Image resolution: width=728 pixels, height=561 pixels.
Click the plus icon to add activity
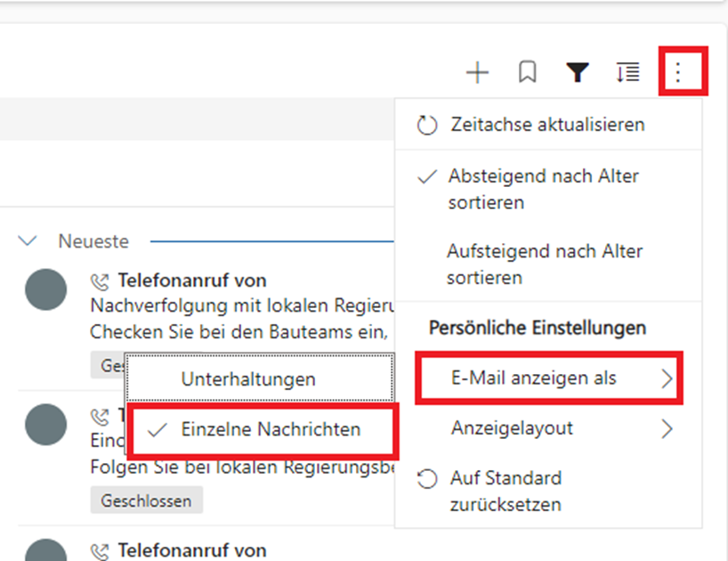coord(478,73)
